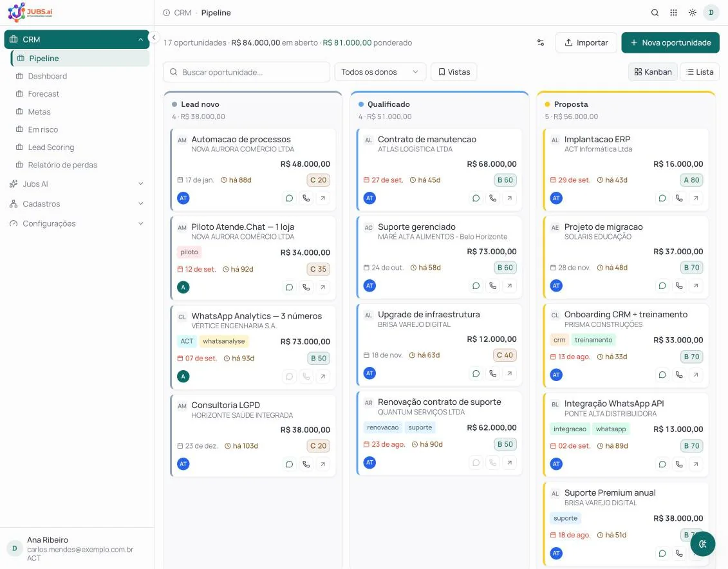Open WhatsApp Analytics card via arrow icon
Viewport: 728px width, 569px height.
pos(322,377)
